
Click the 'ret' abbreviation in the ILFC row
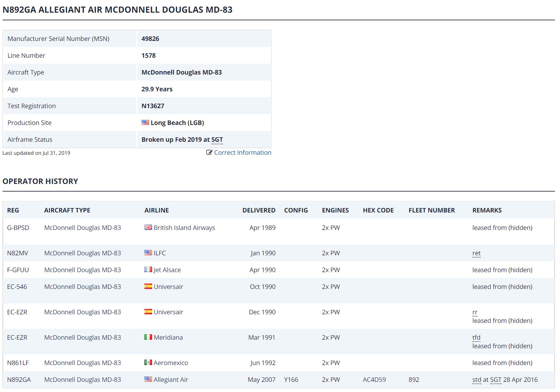coord(477,253)
